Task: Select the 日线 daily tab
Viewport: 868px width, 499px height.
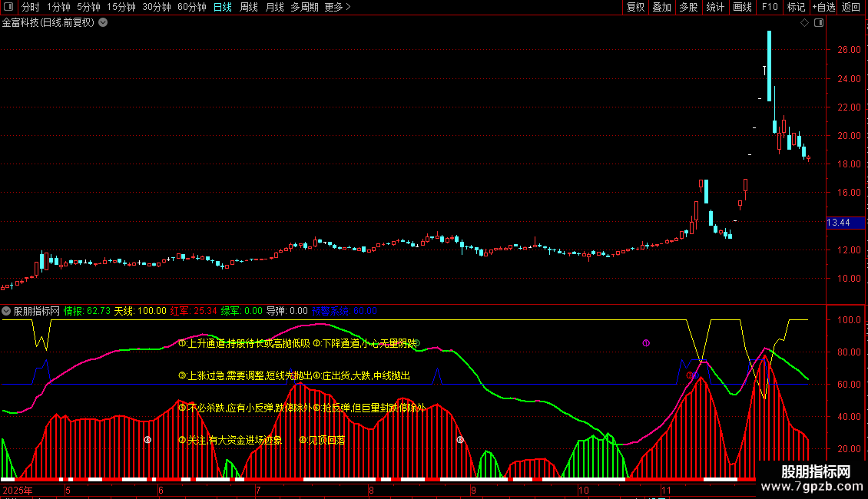Action: click(x=223, y=7)
